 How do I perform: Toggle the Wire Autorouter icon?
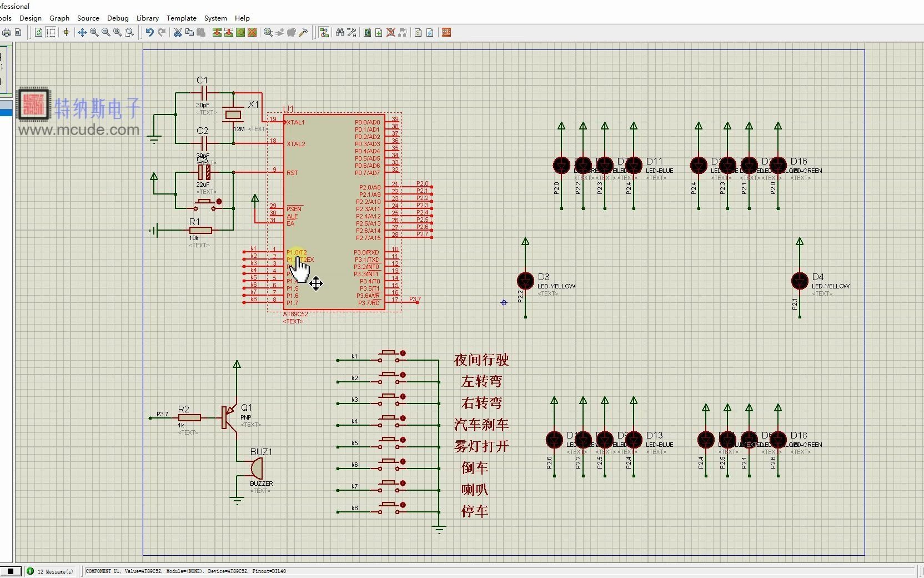coord(324,32)
